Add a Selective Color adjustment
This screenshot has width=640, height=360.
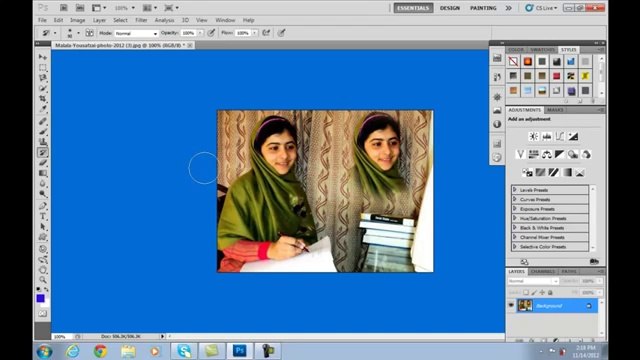click(x=580, y=173)
